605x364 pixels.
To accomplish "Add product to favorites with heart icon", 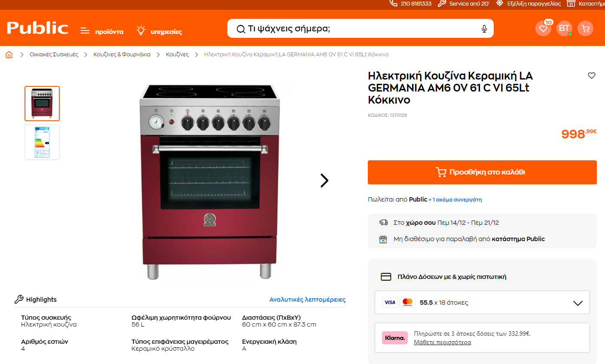I will pos(592,76).
